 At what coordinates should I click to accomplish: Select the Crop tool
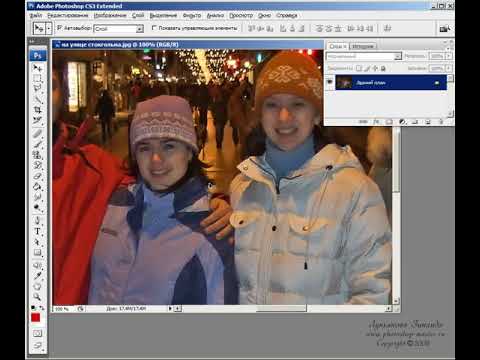(37, 109)
